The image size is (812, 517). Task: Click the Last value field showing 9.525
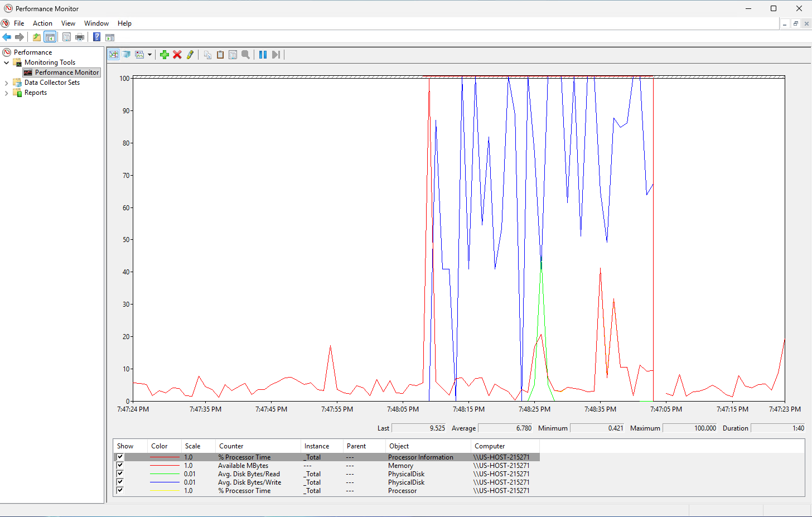419,428
